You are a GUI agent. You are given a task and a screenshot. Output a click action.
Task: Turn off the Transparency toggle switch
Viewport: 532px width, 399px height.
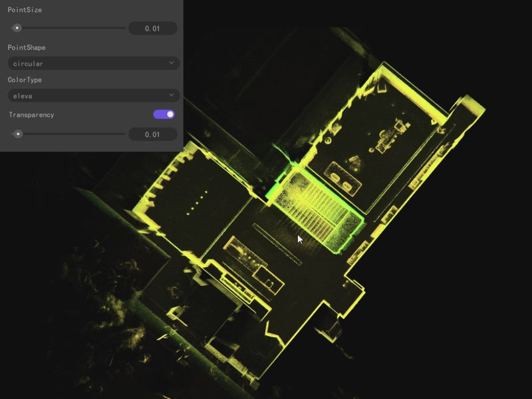[x=164, y=114]
